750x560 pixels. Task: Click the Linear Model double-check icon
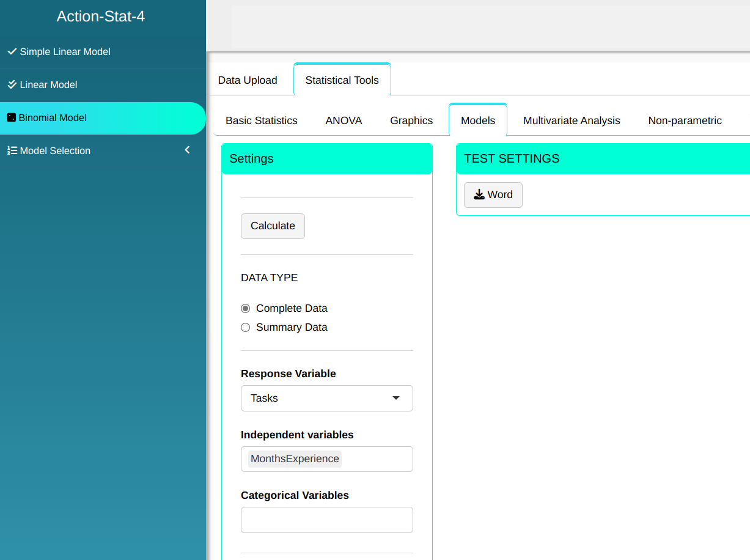click(12, 84)
